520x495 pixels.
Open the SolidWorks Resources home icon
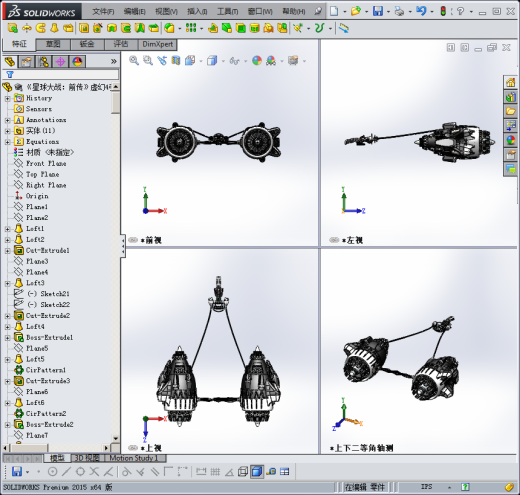(x=510, y=82)
